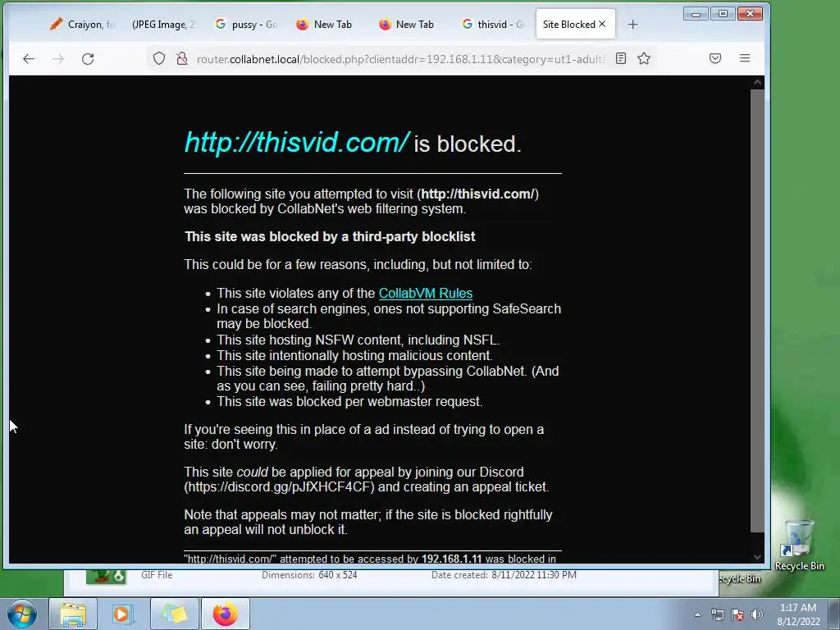Switch to the JPEG Image tab
The image size is (840, 630).
[163, 25]
